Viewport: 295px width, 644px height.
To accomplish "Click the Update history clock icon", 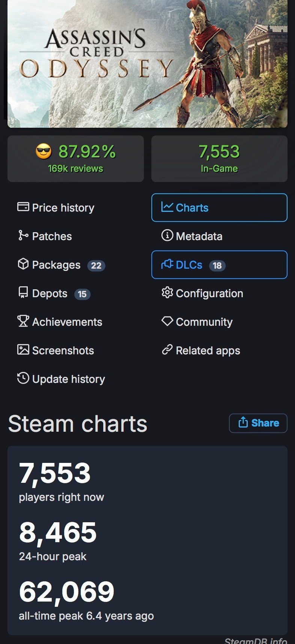I will tap(23, 378).
